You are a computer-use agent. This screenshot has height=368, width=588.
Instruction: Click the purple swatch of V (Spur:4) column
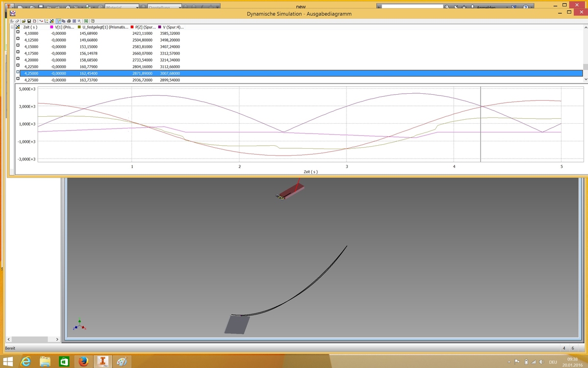pos(159,27)
